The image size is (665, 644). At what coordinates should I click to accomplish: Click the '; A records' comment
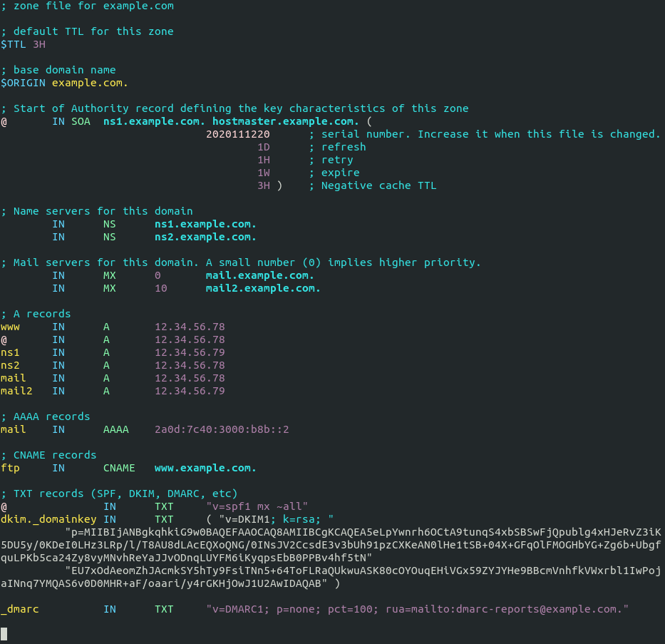click(36, 315)
